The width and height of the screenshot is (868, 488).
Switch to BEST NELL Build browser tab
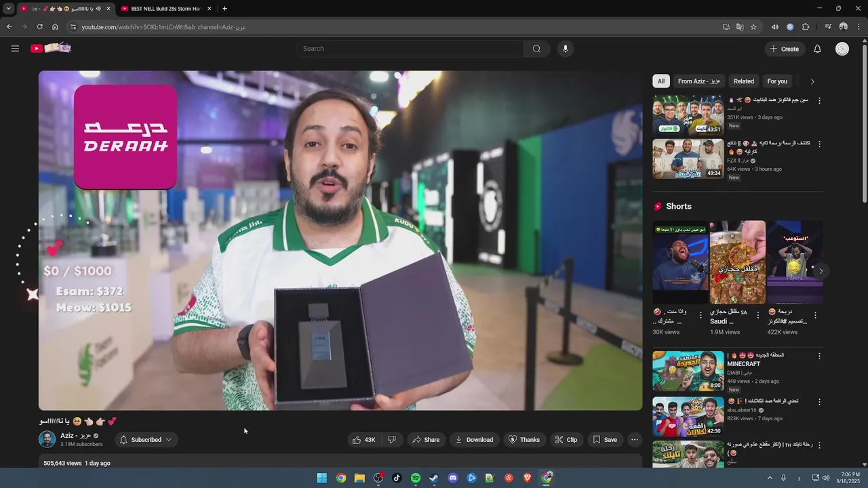[x=166, y=9]
